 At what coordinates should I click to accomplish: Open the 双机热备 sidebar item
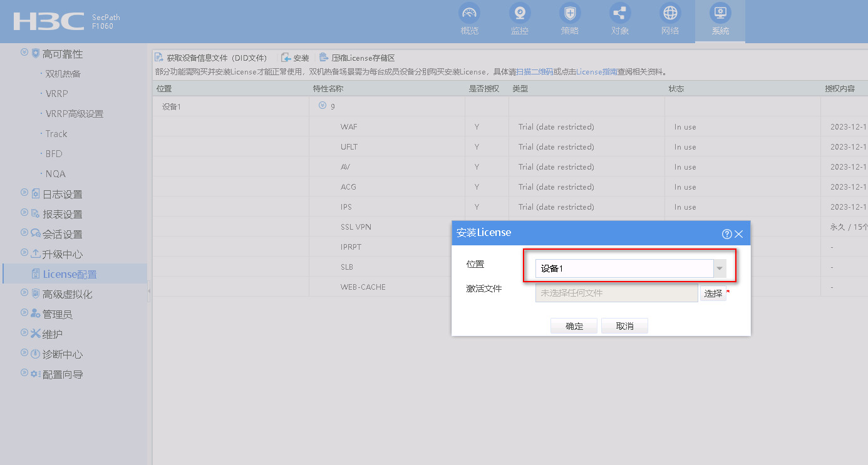pyautogui.click(x=63, y=74)
